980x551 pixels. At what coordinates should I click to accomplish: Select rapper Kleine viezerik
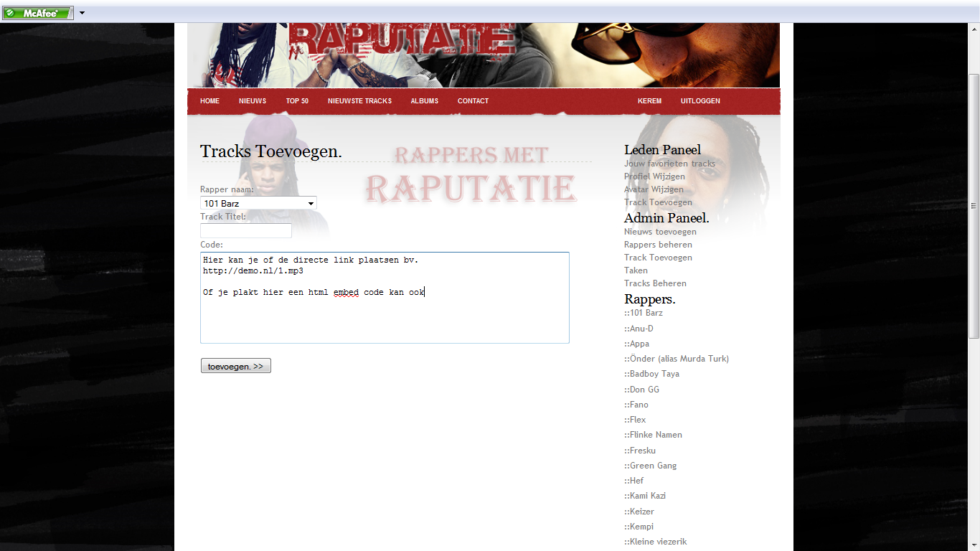click(656, 542)
